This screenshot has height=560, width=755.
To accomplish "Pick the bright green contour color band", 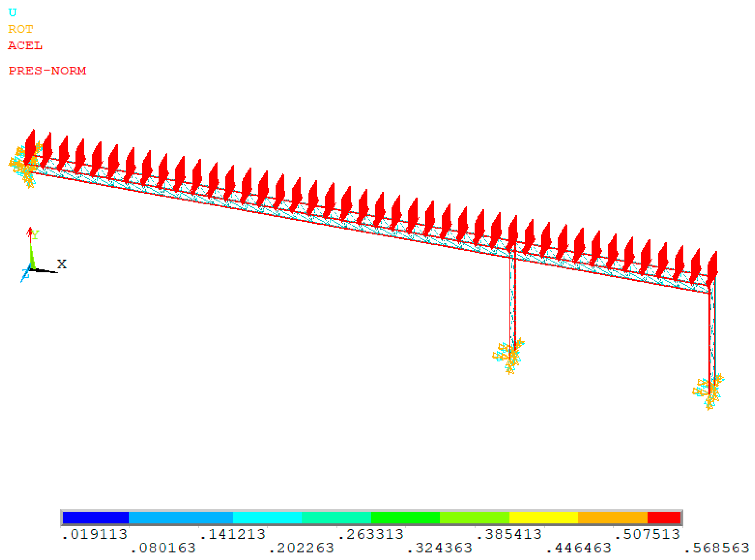I will (405, 518).
